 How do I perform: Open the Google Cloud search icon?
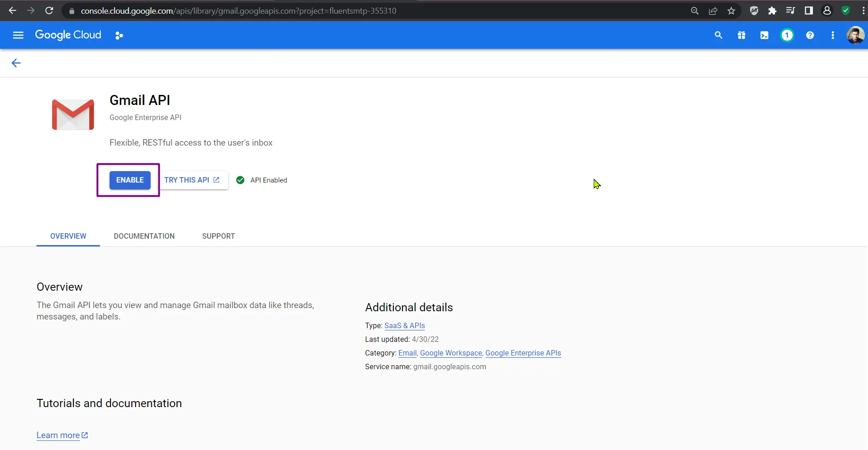pyautogui.click(x=718, y=35)
